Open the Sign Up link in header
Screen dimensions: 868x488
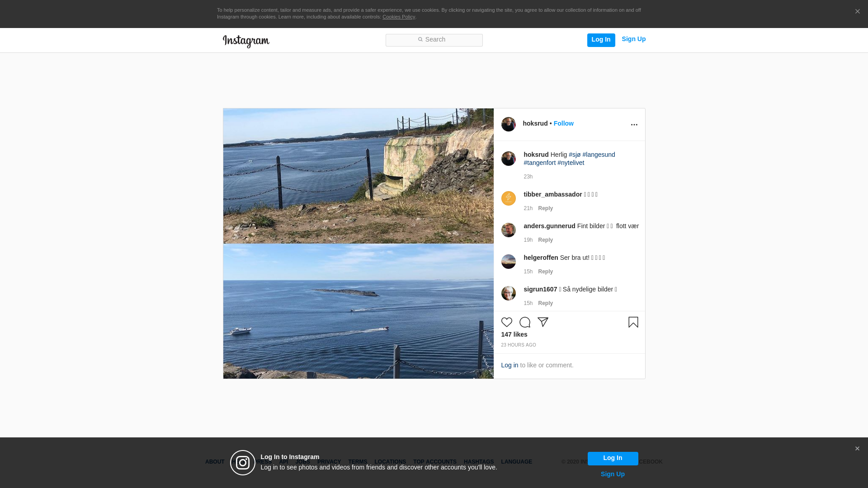pyautogui.click(x=633, y=39)
